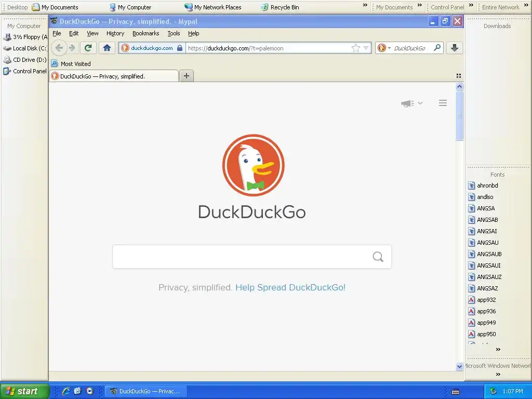Open a new tab with plus button
The width and height of the screenshot is (532, 399).
tap(187, 76)
